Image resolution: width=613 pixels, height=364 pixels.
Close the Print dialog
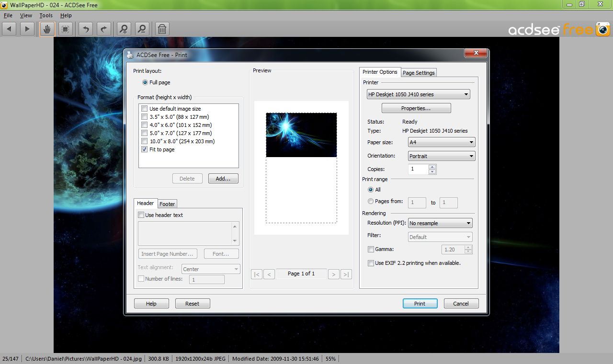(x=476, y=53)
